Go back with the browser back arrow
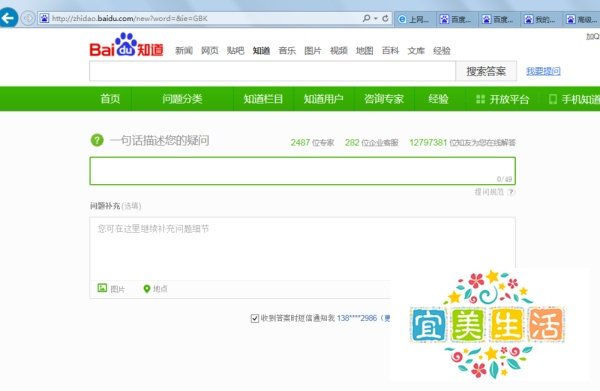 (x=8, y=18)
